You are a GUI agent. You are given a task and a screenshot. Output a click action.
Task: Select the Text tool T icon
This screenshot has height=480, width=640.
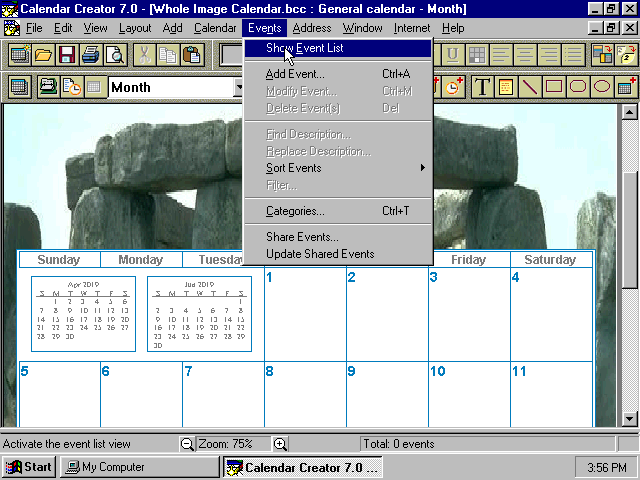click(x=482, y=87)
